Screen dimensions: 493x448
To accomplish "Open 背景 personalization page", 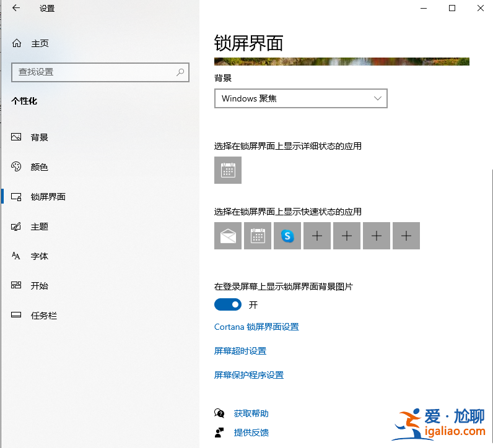I will [x=39, y=137].
